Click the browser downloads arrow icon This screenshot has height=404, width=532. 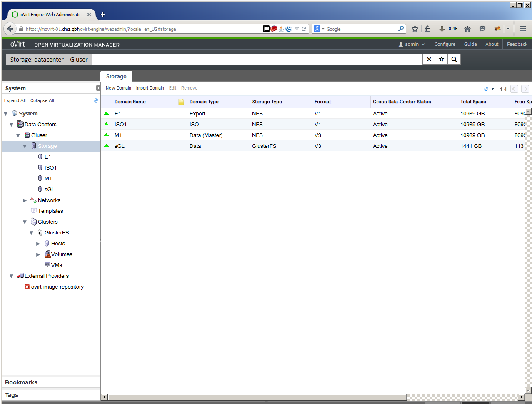coord(442,29)
